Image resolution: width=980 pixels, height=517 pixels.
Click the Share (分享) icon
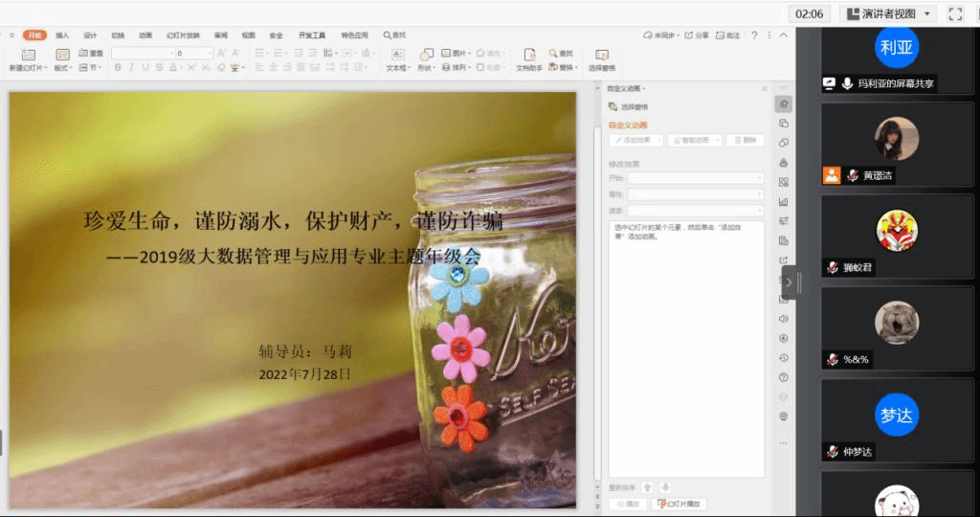point(697,35)
